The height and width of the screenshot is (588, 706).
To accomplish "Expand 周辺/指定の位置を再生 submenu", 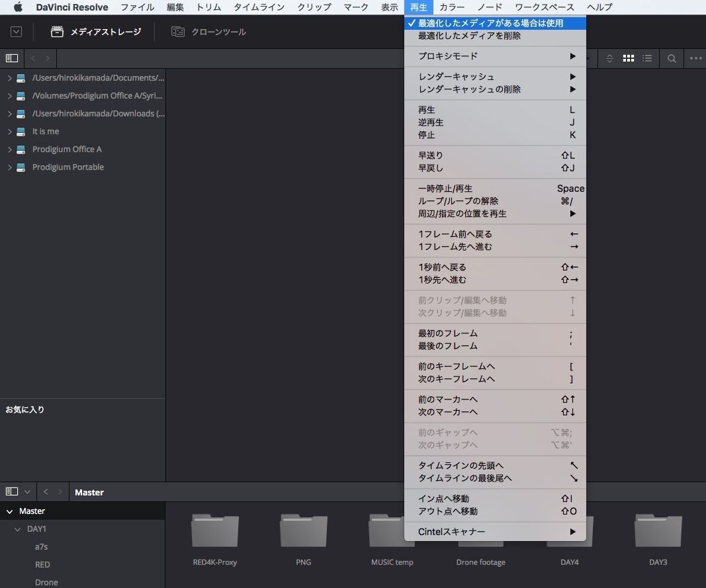I will coord(496,214).
